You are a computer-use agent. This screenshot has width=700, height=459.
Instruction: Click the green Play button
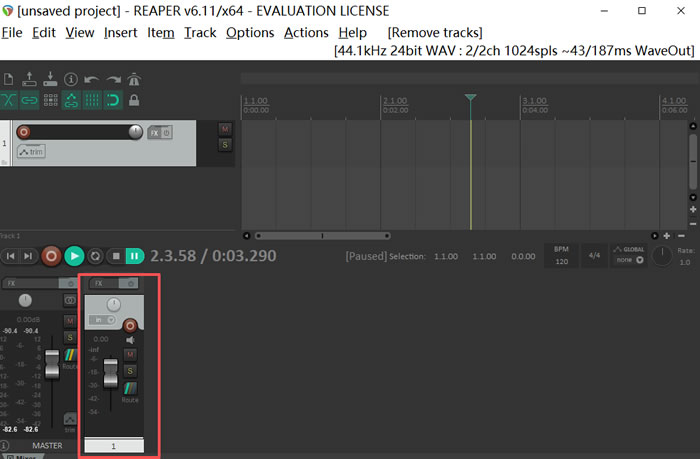coord(74,256)
